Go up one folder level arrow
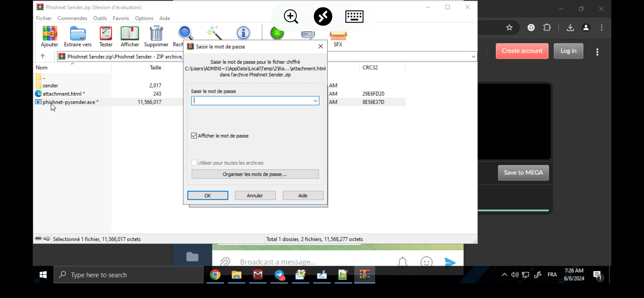This screenshot has height=298, width=644. pos(43,56)
